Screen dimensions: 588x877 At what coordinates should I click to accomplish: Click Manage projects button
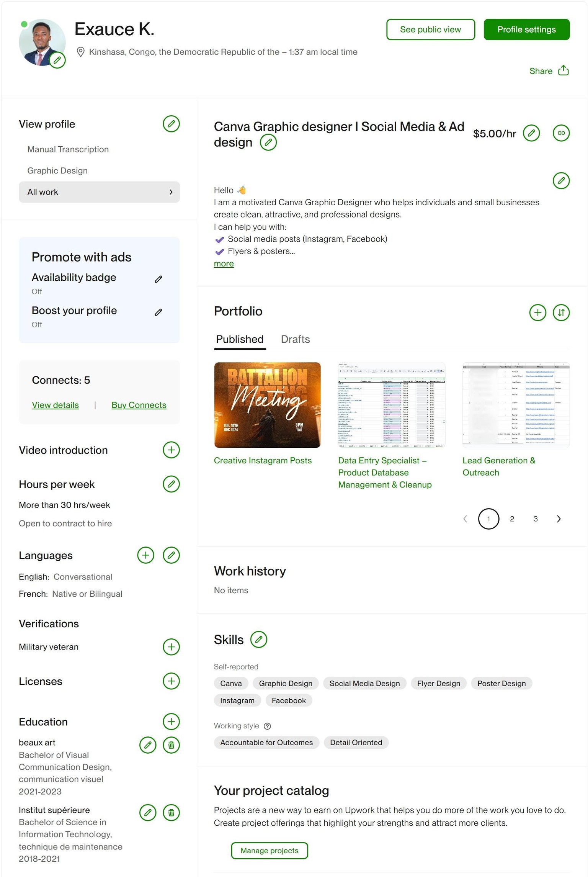pos(269,851)
